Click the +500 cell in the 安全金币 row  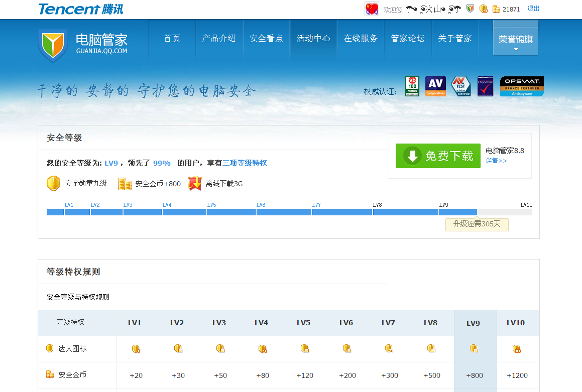click(x=432, y=375)
